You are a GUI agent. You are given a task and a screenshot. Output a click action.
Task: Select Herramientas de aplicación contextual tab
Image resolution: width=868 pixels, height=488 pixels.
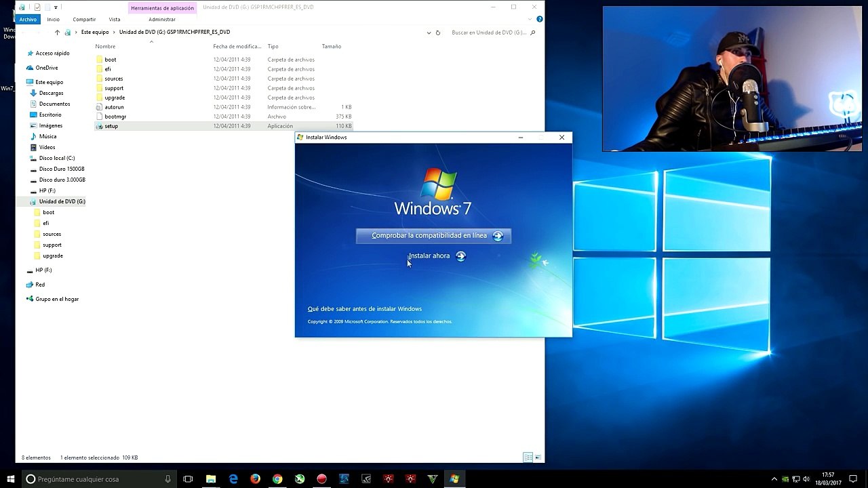[x=162, y=7]
